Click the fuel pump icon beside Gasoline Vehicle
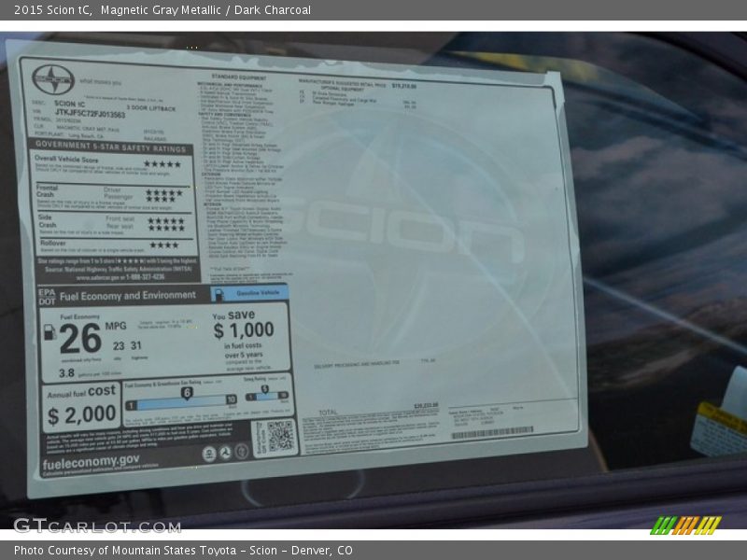Screen dimensions: 747x560 (218, 294)
